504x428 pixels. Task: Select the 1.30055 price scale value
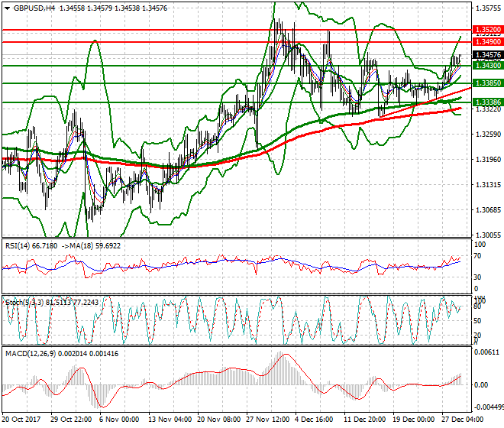[488, 235]
